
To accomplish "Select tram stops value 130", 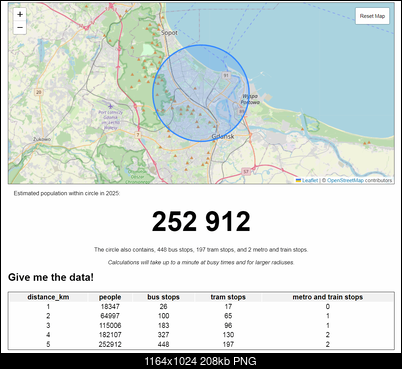I will 228,335.
